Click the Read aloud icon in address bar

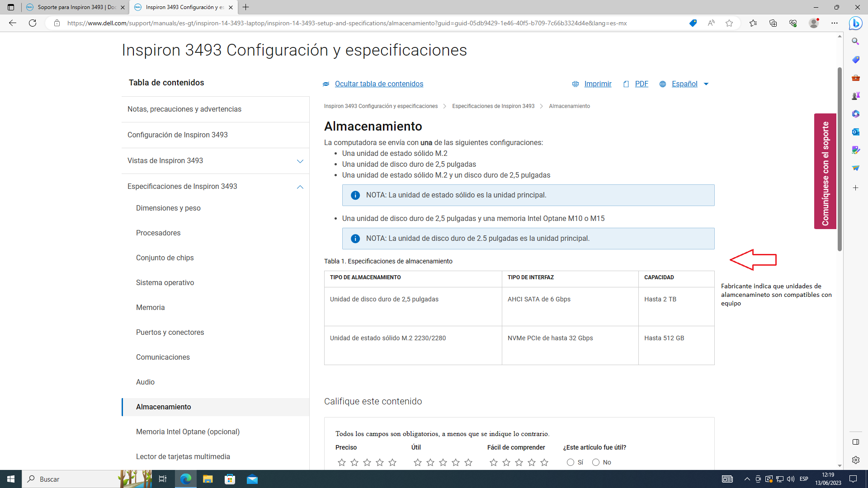[711, 23]
